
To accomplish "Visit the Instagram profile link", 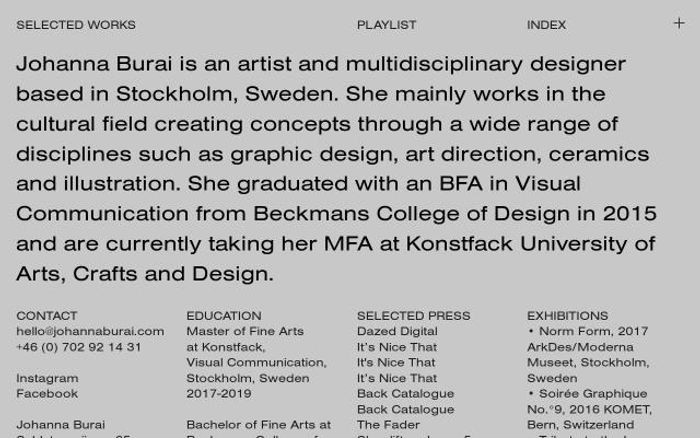I will [47, 378].
